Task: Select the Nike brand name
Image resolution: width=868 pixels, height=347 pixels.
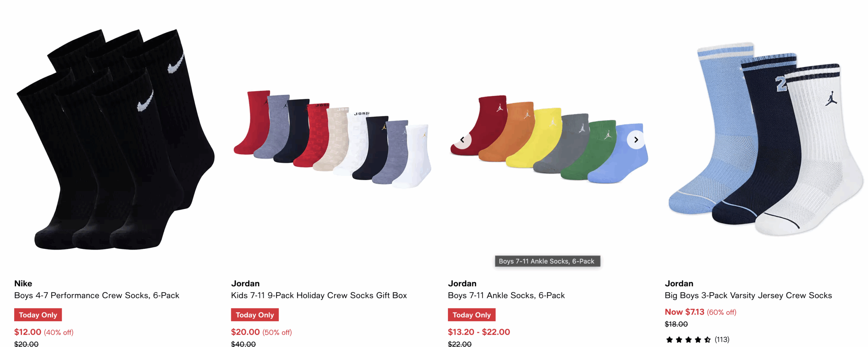Action: (23, 283)
